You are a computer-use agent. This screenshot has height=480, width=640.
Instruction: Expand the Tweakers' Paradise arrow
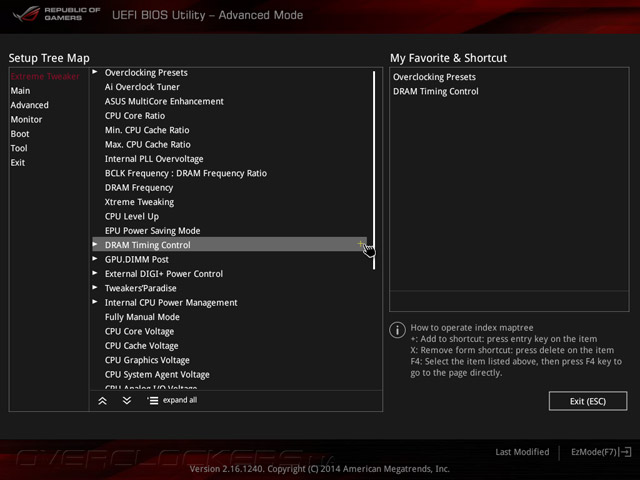(x=95, y=287)
